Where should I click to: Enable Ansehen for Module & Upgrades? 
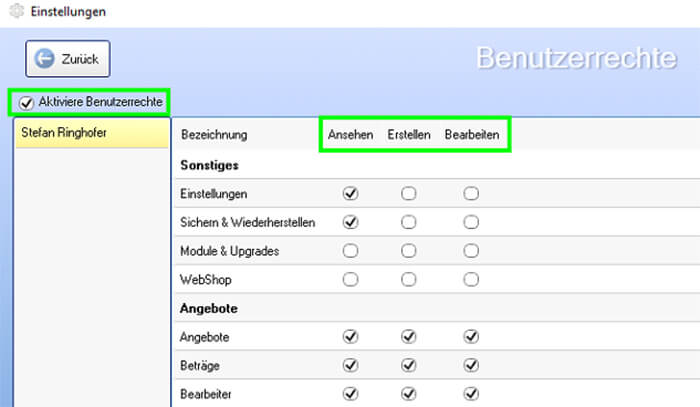(x=350, y=251)
